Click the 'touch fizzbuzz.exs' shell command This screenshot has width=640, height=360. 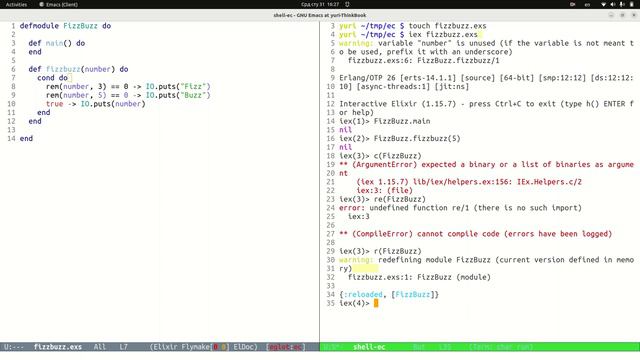tap(447, 26)
